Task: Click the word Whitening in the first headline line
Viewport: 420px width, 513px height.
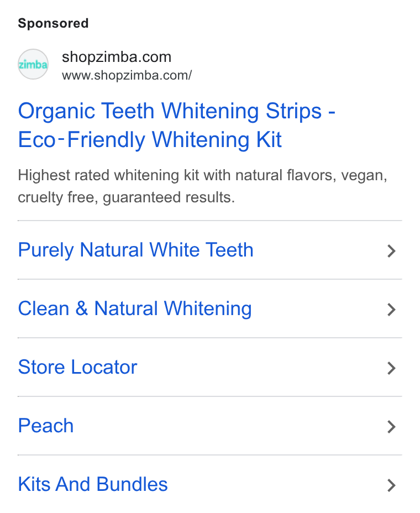Action: [x=210, y=112]
